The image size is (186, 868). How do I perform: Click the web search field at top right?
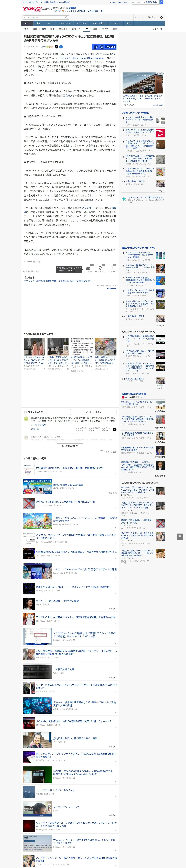(x=145, y=2)
